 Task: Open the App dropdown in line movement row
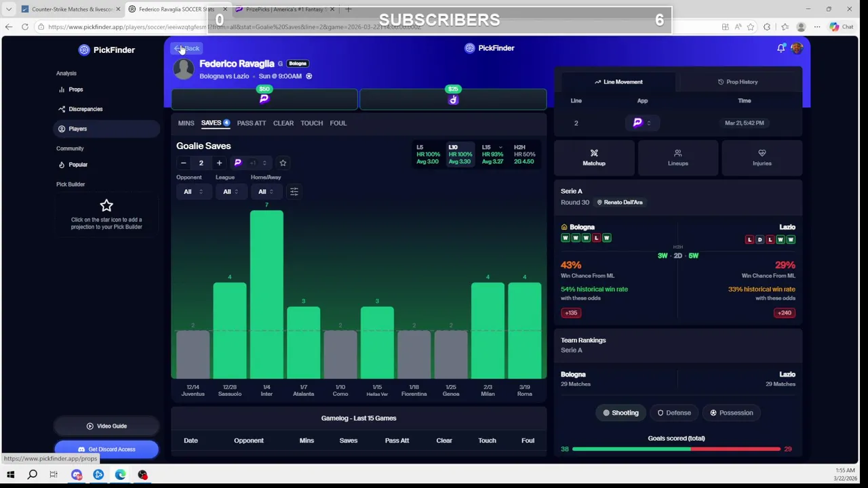642,123
